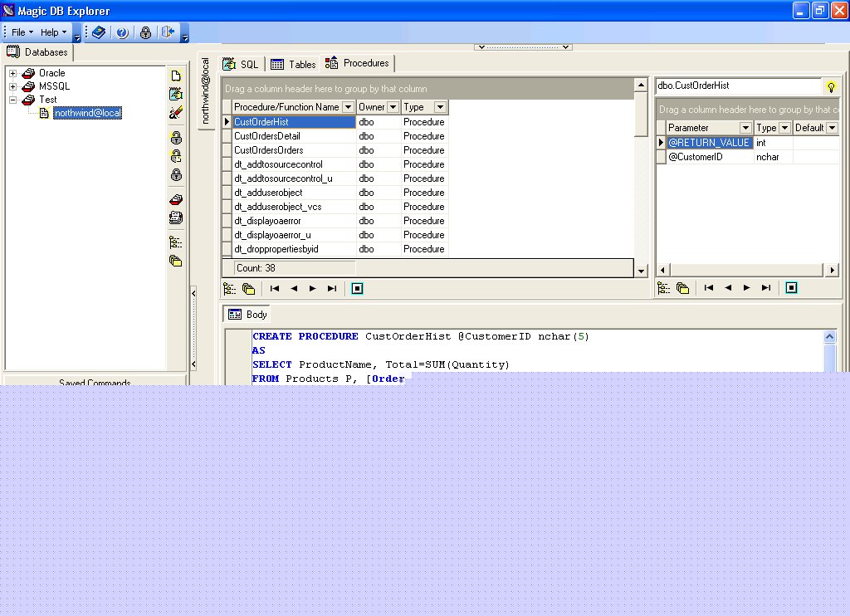Open Owner column filter dropdown
The width and height of the screenshot is (850, 616).
click(393, 107)
